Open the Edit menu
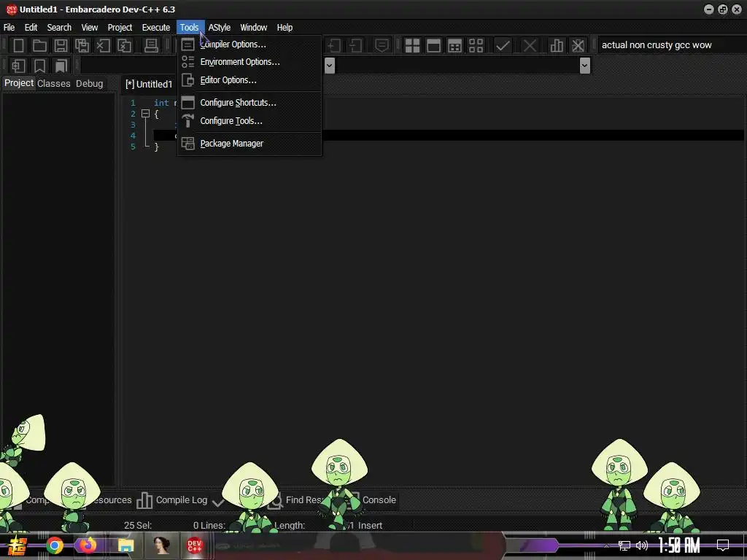This screenshot has width=747, height=560. point(31,27)
